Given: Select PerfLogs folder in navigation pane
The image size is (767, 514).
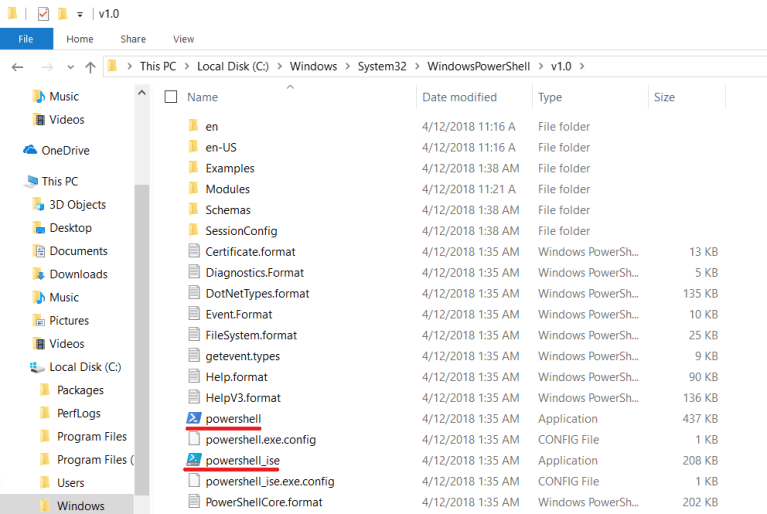Looking at the screenshot, I should 79,413.
